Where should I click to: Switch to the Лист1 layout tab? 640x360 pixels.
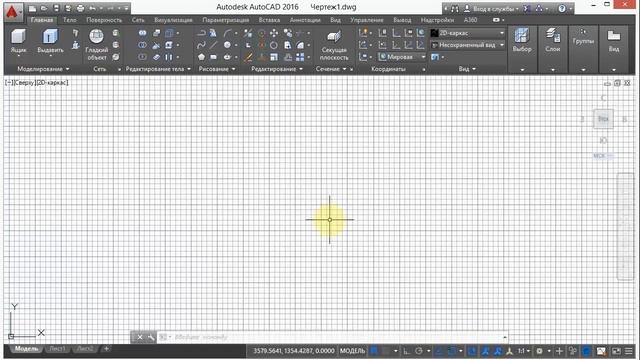pos(57,349)
